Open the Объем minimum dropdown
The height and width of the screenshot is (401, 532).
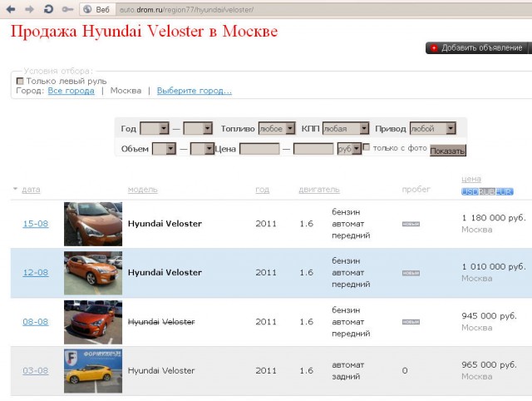(x=164, y=149)
